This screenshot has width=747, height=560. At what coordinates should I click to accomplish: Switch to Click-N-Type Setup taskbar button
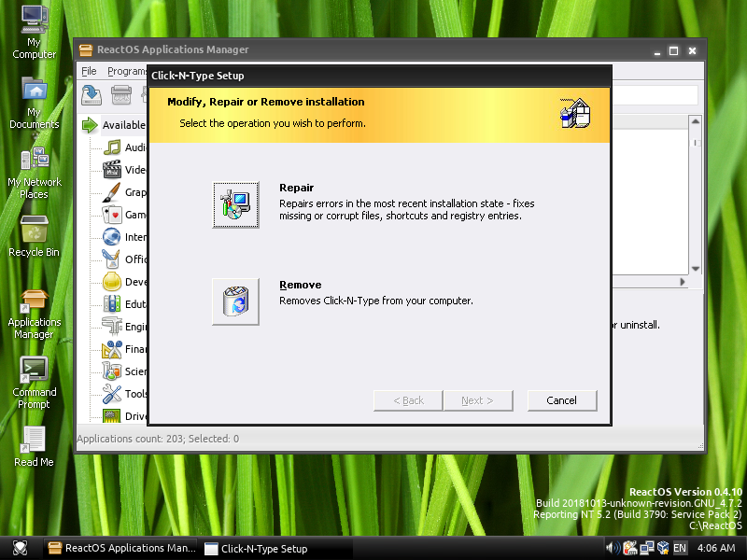coord(256,549)
